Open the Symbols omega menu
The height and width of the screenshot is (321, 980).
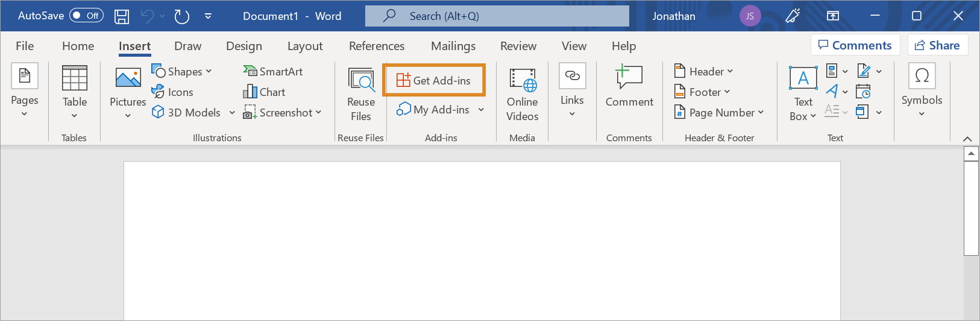(922, 91)
